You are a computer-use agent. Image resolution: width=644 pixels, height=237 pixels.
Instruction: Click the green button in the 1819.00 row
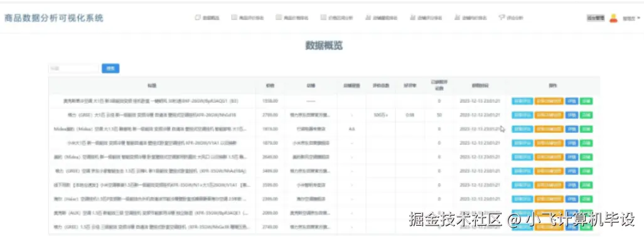tap(586, 129)
